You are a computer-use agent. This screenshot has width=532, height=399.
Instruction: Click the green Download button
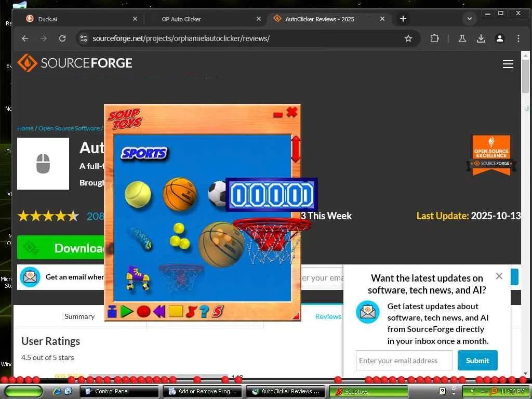[61, 248]
